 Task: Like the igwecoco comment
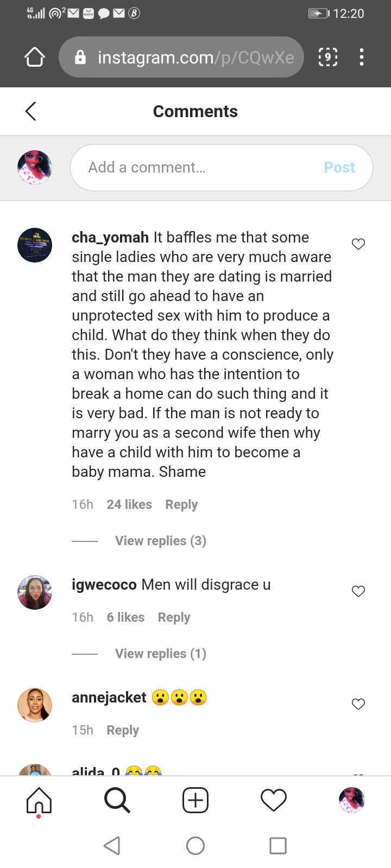pos(358,591)
